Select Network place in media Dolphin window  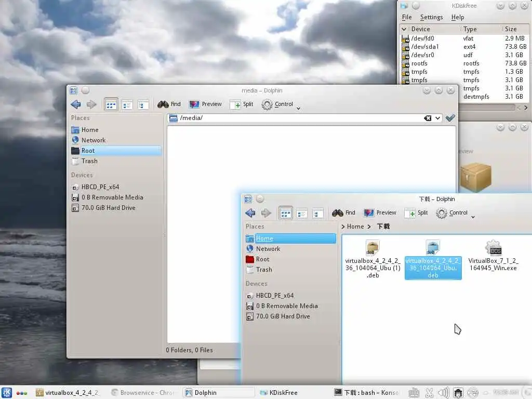116,140
